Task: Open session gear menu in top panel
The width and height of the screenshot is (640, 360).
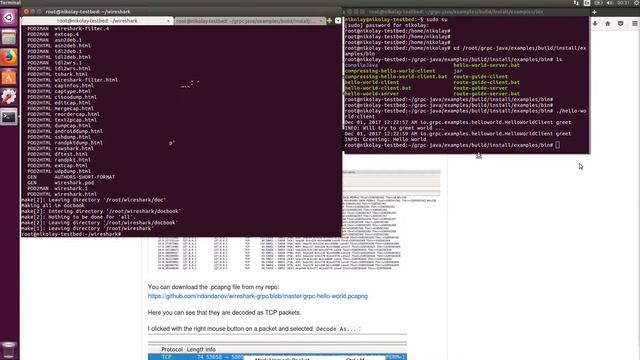Action: point(637,3)
